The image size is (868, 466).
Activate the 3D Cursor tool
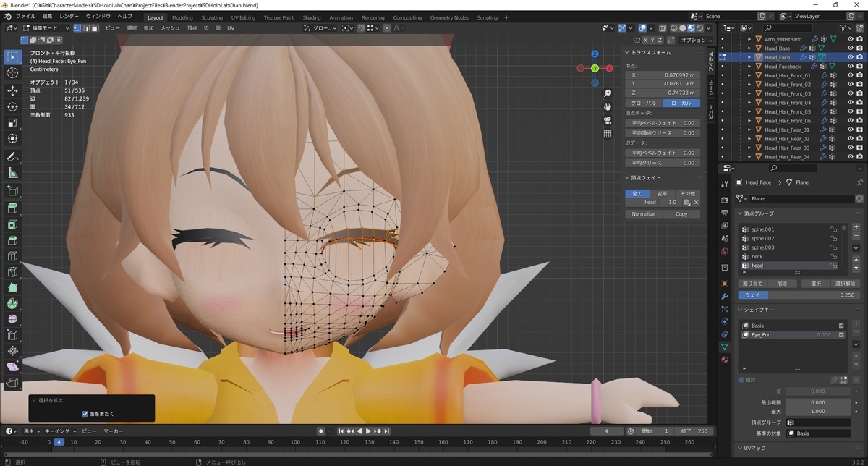[12, 73]
